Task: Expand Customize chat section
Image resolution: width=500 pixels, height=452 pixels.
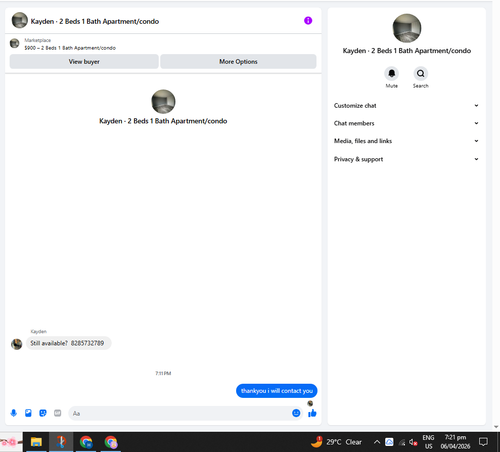Action: (x=406, y=106)
